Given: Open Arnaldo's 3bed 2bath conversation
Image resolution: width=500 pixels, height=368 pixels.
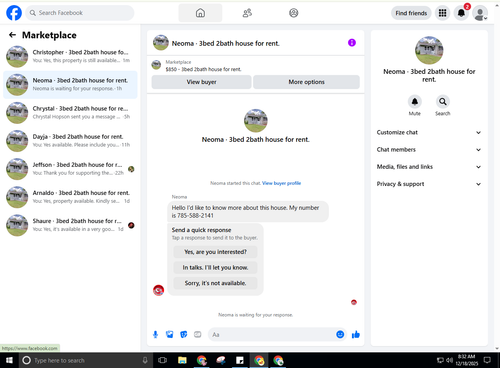Looking at the screenshot, I should coord(70,197).
